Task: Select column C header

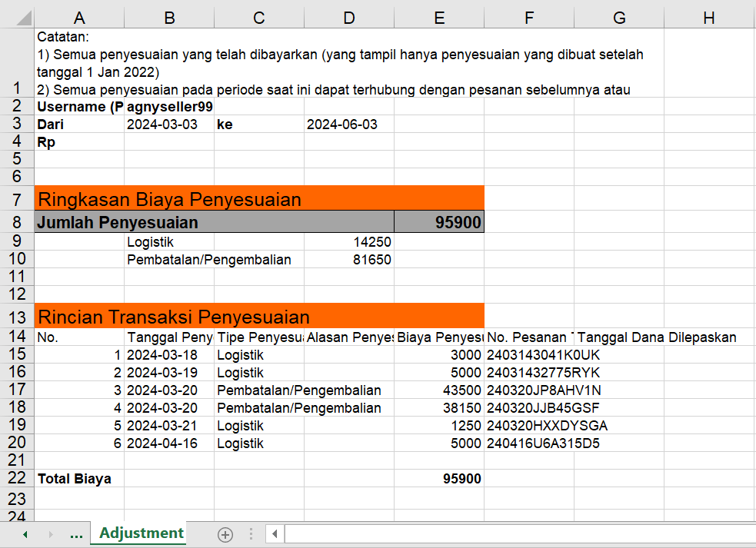Action: [x=259, y=18]
